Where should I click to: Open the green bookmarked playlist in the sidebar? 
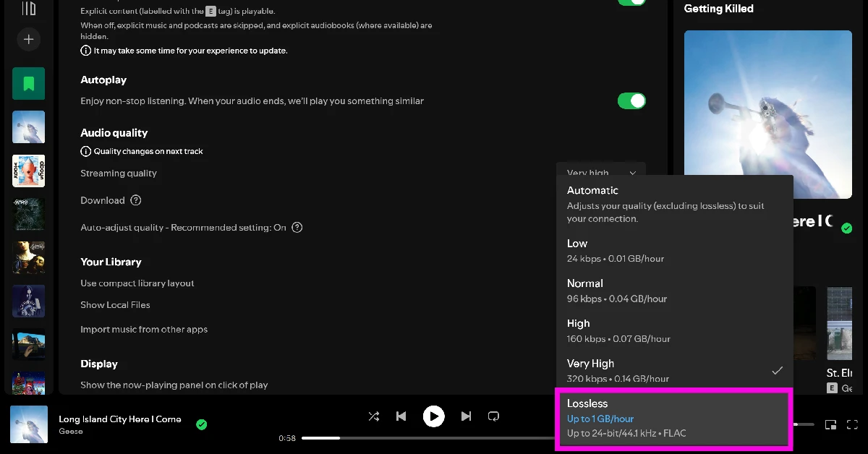28,83
